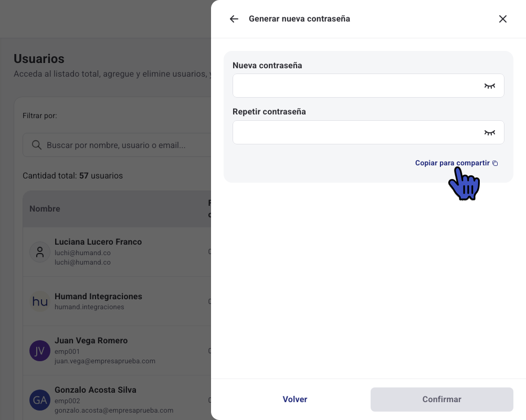This screenshot has height=420, width=526.
Task: Click the email juan.vega@empresaprueba.com
Action: 105,361
